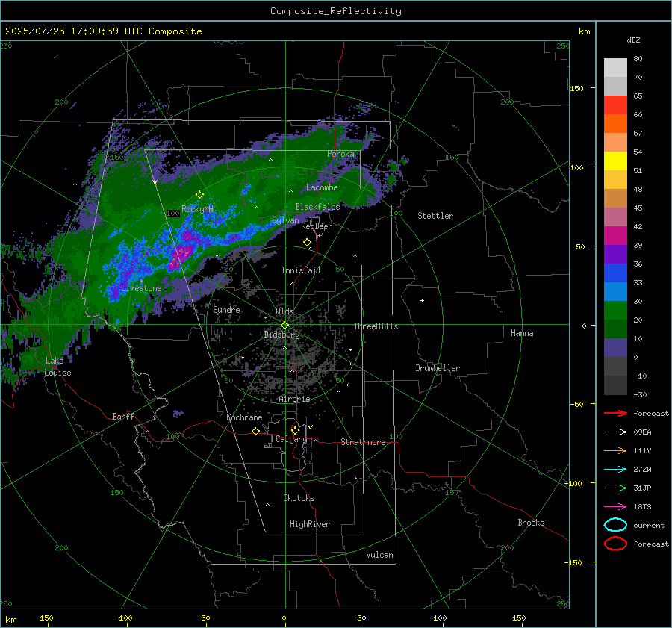Click the Blackfalds town label
Image resolution: width=672 pixels, height=628 pixels.
coord(317,207)
